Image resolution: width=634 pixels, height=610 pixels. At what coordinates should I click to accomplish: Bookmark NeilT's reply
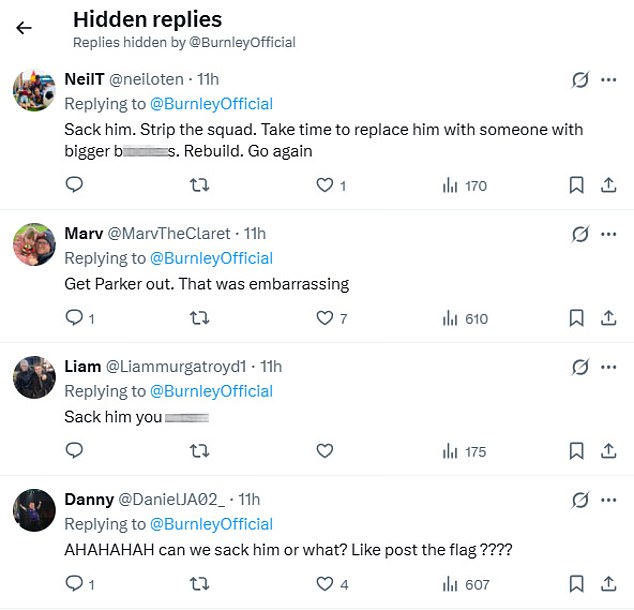pyautogui.click(x=576, y=185)
